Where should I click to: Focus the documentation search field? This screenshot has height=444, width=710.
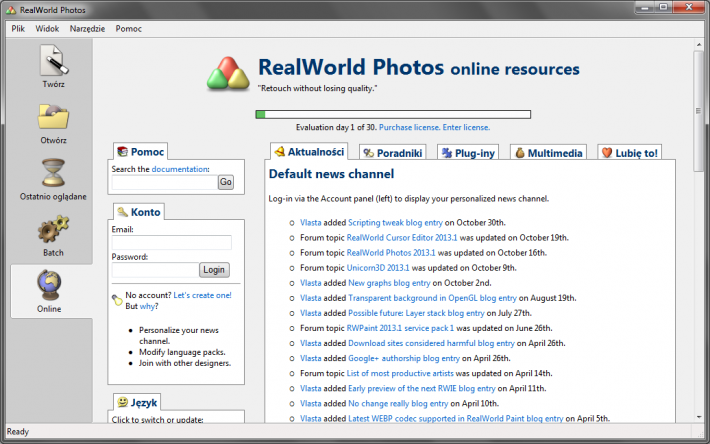(165, 182)
